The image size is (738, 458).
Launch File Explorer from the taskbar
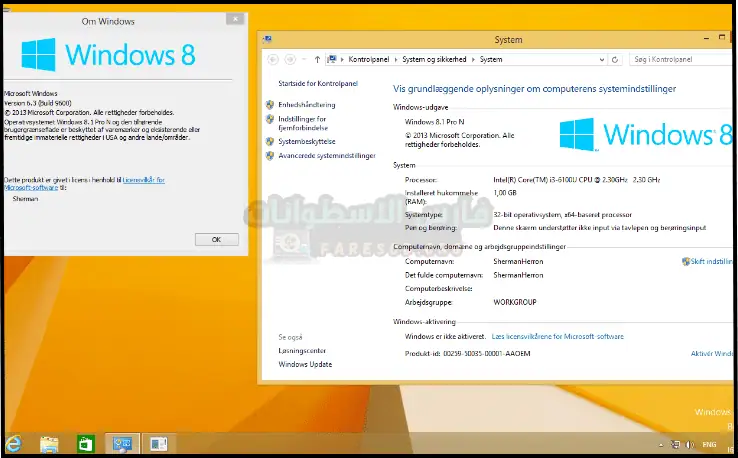coord(50,443)
